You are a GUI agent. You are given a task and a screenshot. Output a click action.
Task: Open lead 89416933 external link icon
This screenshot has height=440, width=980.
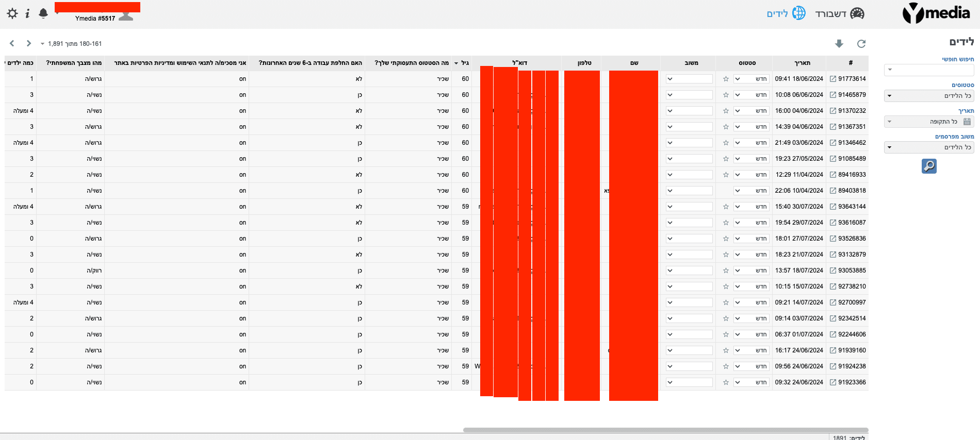point(833,175)
